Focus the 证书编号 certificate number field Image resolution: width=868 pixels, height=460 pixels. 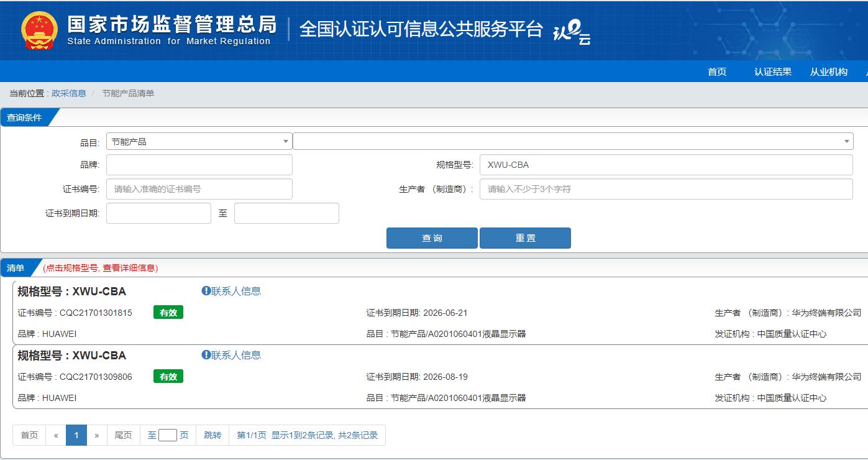click(x=199, y=189)
